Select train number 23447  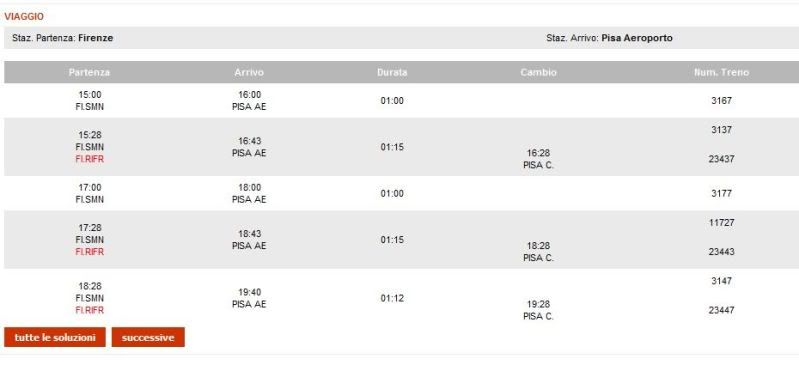click(721, 310)
